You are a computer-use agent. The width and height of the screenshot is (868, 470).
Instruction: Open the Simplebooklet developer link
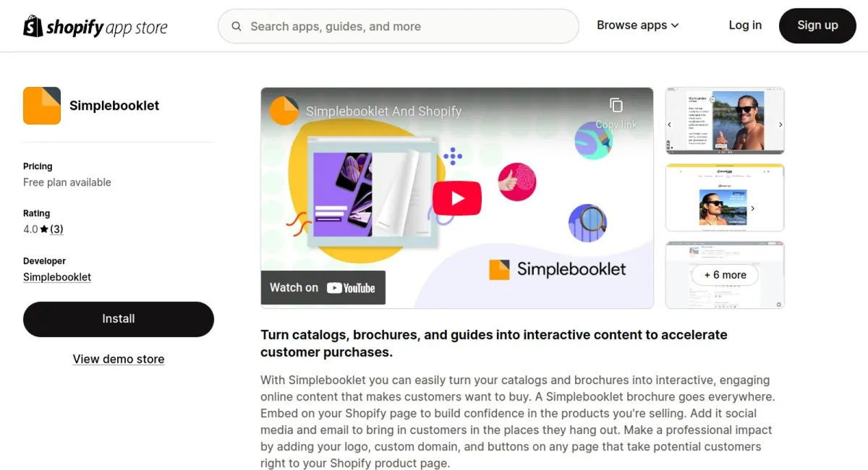click(x=57, y=277)
